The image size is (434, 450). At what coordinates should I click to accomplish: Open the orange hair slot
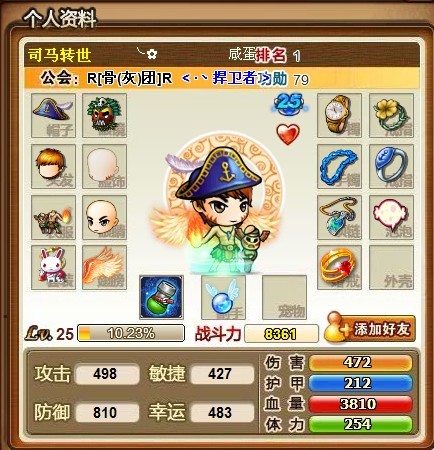point(53,166)
